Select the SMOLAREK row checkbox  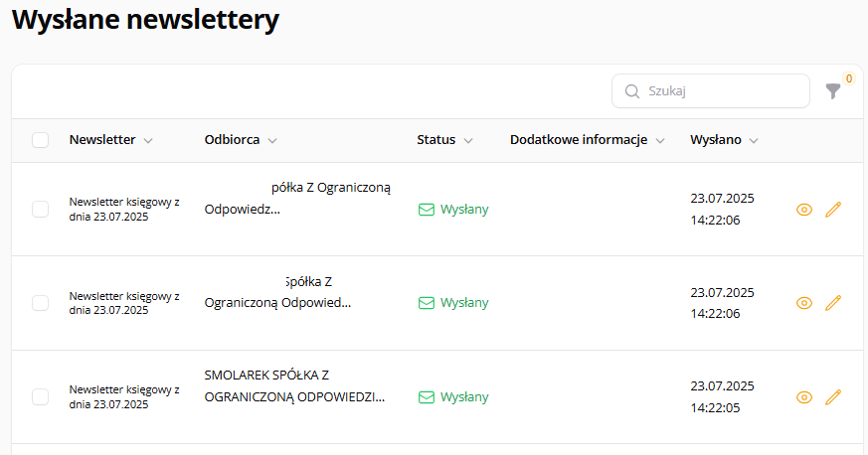41,396
